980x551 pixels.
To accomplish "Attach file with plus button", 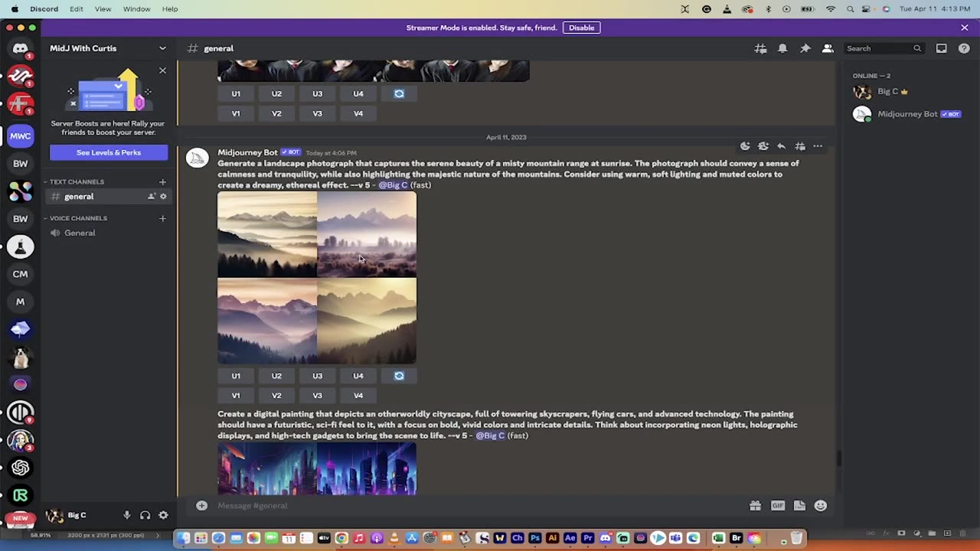I will 201,505.
